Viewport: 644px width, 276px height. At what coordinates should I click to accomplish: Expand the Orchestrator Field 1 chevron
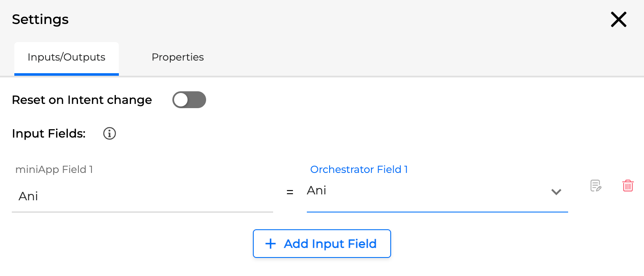(x=556, y=192)
